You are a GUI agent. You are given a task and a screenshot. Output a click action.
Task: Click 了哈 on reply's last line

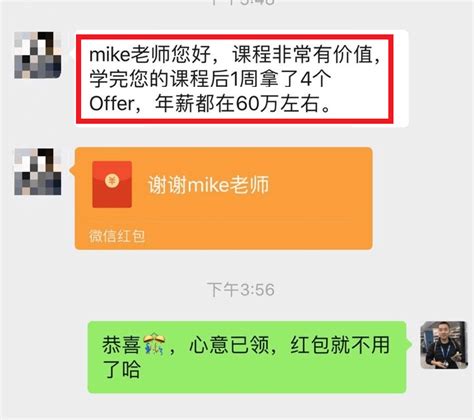click(121, 370)
